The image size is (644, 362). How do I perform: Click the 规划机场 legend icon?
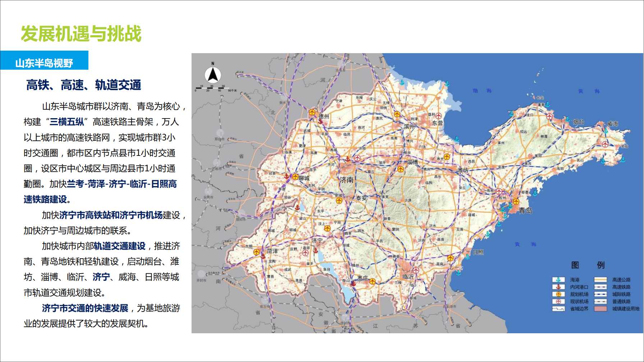click(558, 294)
